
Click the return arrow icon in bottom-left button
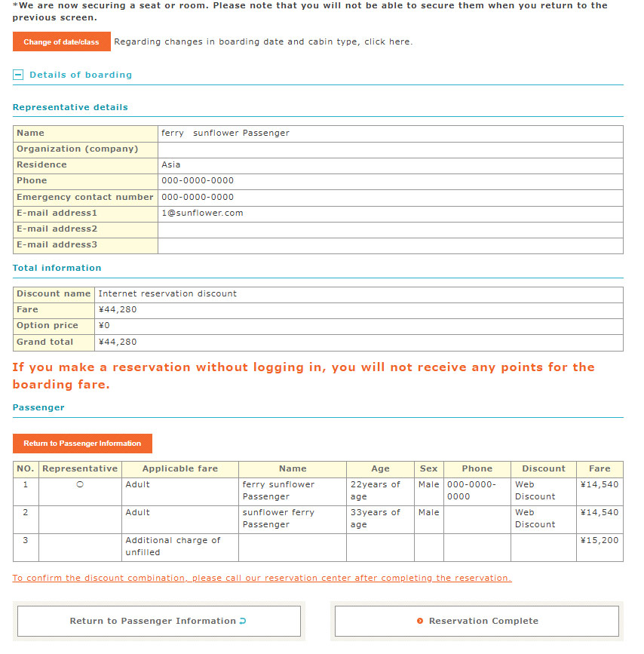(x=242, y=622)
